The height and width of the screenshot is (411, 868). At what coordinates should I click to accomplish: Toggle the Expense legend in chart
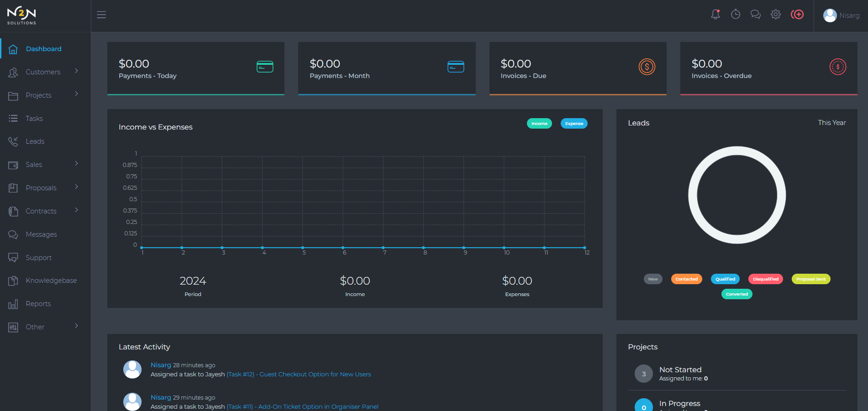(x=574, y=124)
